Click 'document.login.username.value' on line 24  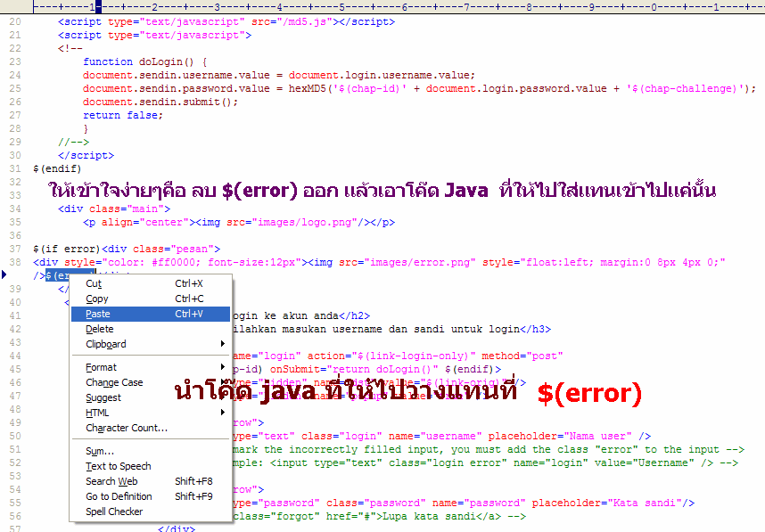pos(379,75)
